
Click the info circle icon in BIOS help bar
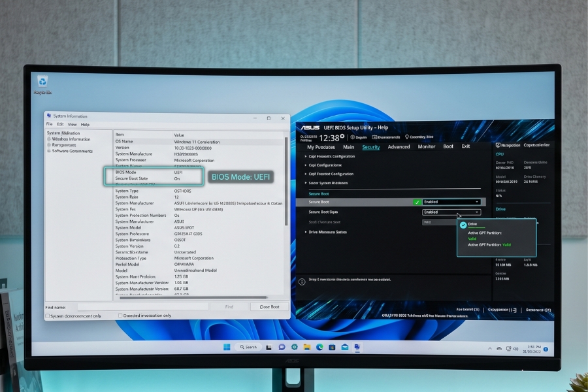[302, 282]
